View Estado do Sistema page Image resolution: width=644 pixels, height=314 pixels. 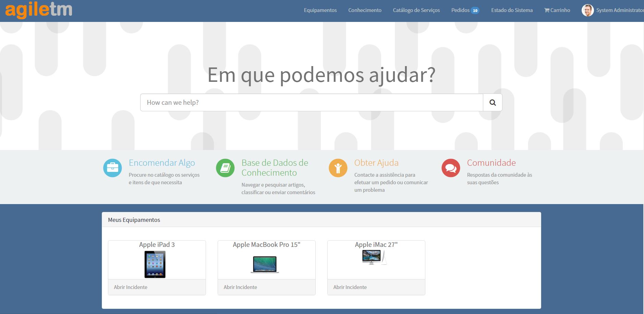[512, 10]
